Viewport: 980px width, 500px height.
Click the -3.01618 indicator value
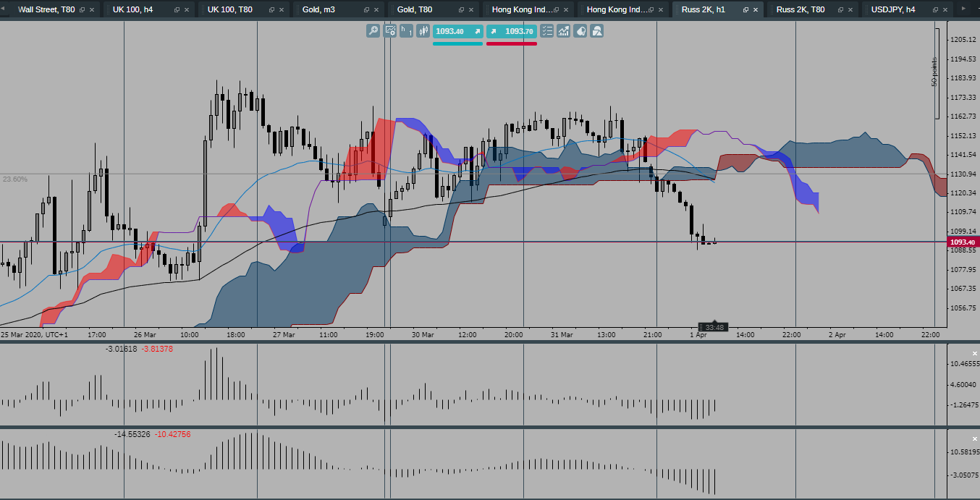pyautogui.click(x=121, y=349)
